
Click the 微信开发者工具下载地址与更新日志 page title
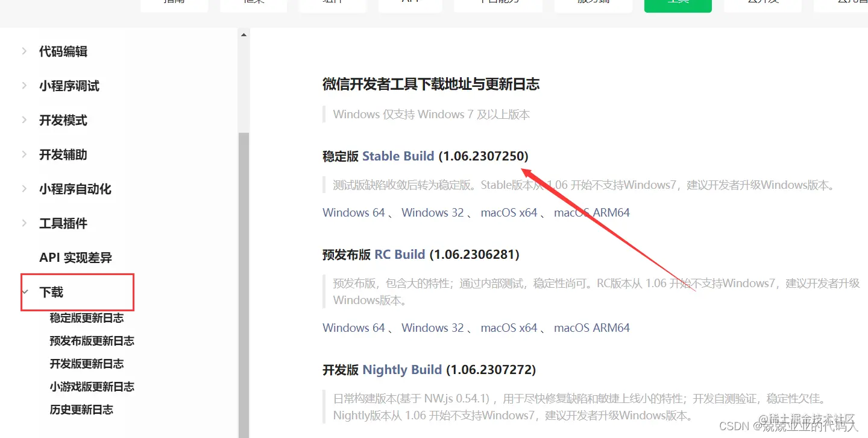click(x=431, y=84)
